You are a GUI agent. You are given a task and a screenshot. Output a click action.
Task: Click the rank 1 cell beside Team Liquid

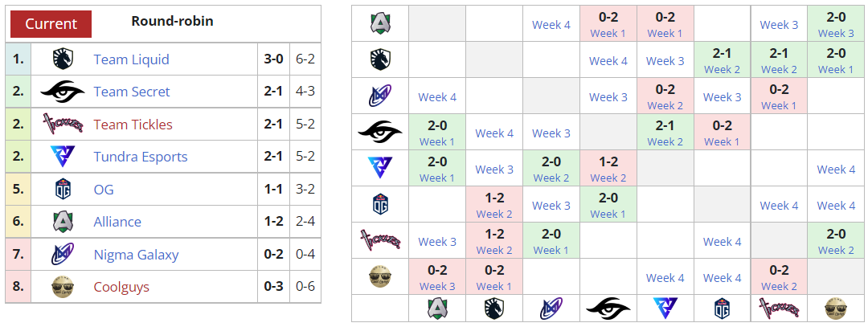(x=18, y=59)
